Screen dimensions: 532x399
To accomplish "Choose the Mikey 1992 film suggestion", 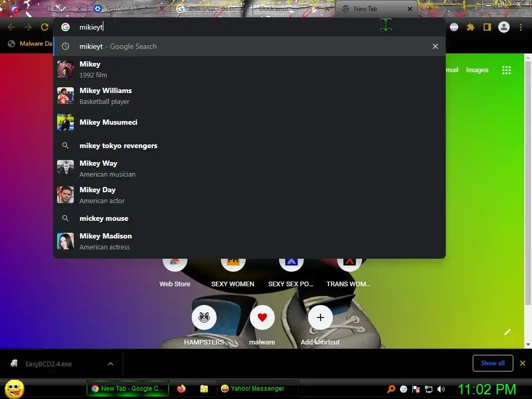I will (249, 69).
